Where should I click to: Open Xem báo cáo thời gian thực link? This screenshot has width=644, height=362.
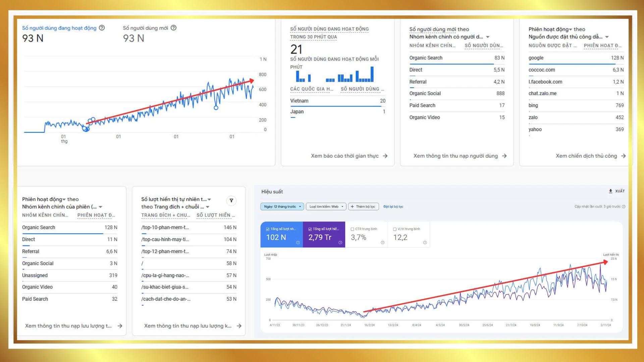349,156
